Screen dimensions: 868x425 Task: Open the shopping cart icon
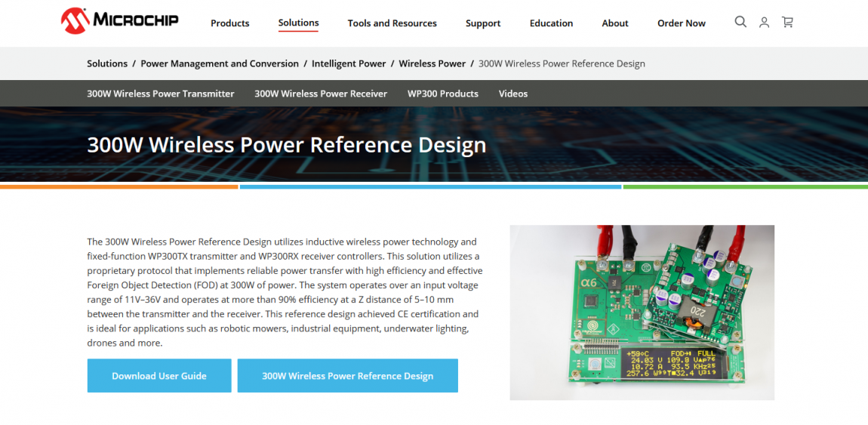[787, 22]
